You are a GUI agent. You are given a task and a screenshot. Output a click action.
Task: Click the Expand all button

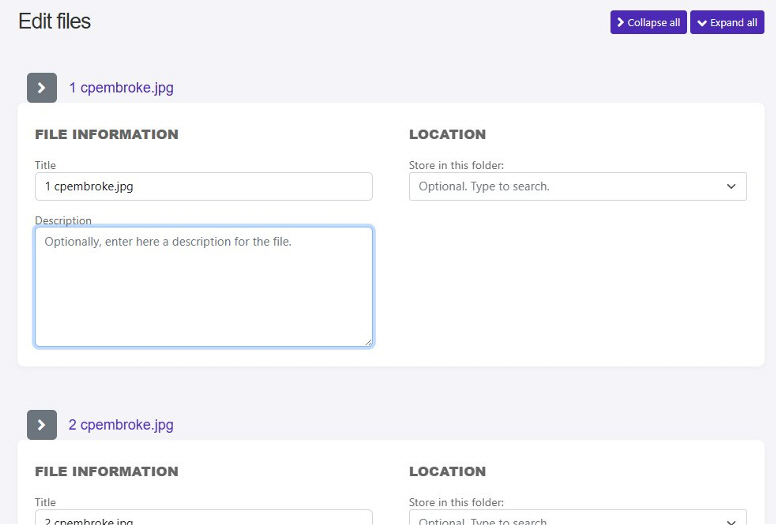727,22
